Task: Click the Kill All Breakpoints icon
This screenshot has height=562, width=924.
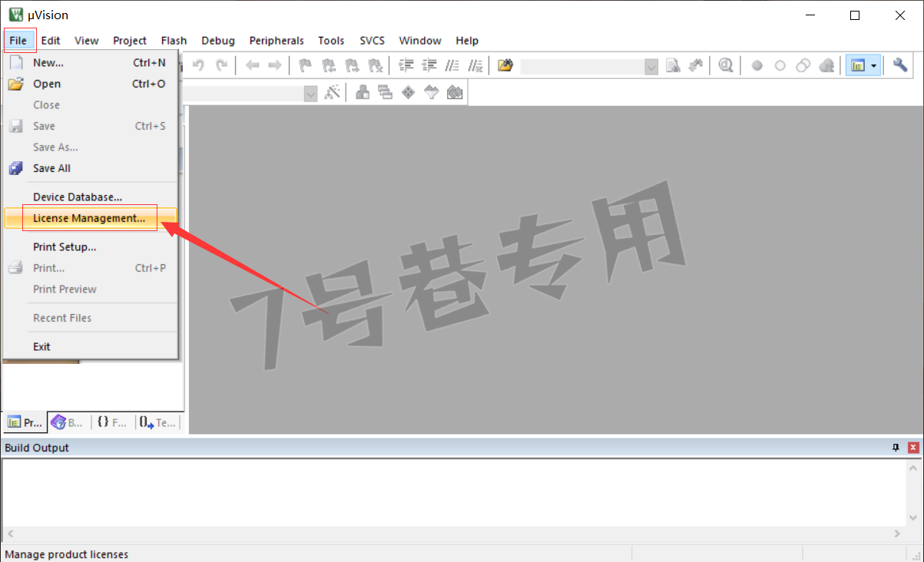Action: (826, 65)
